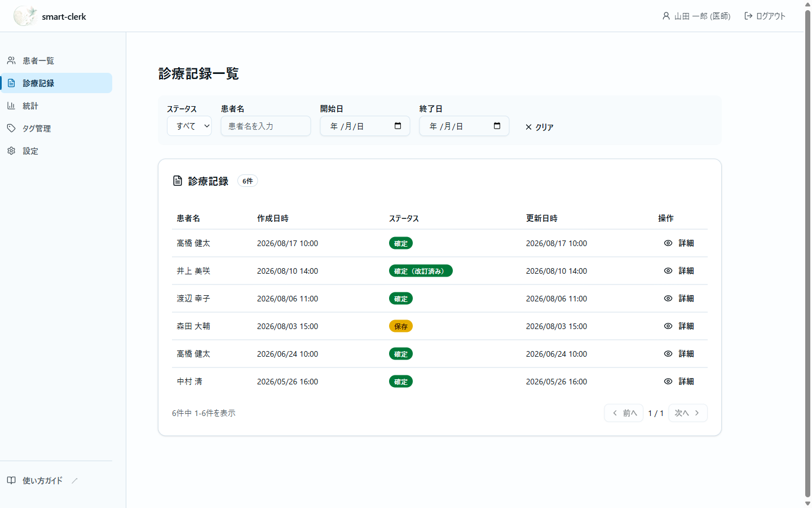Click the 確定（改訂済み） status badge
Image resolution: width=812 pixels, height=508 pixels.
[421, 271]
